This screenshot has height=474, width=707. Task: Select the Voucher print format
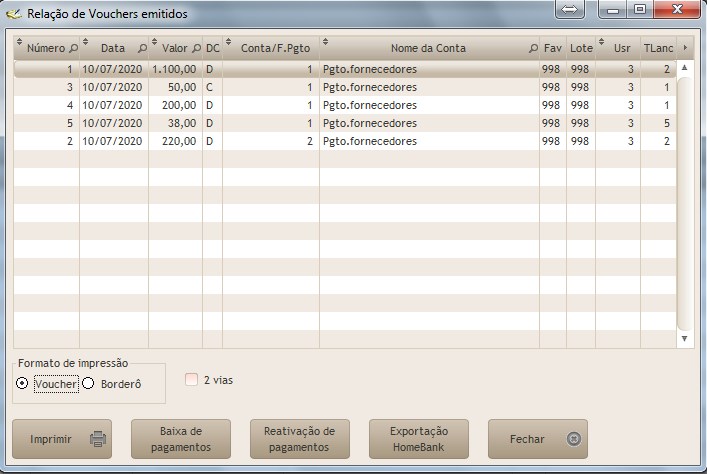pyautogui.click(x=23, y=384)
